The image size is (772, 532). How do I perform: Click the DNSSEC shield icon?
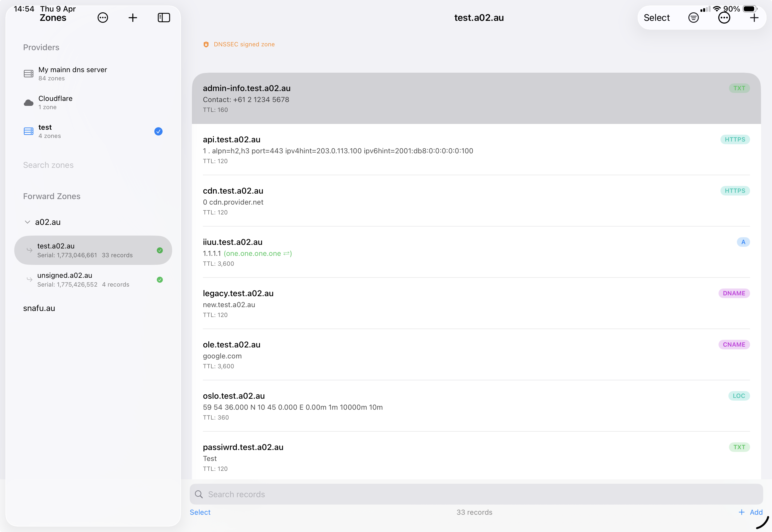[206, 44]
